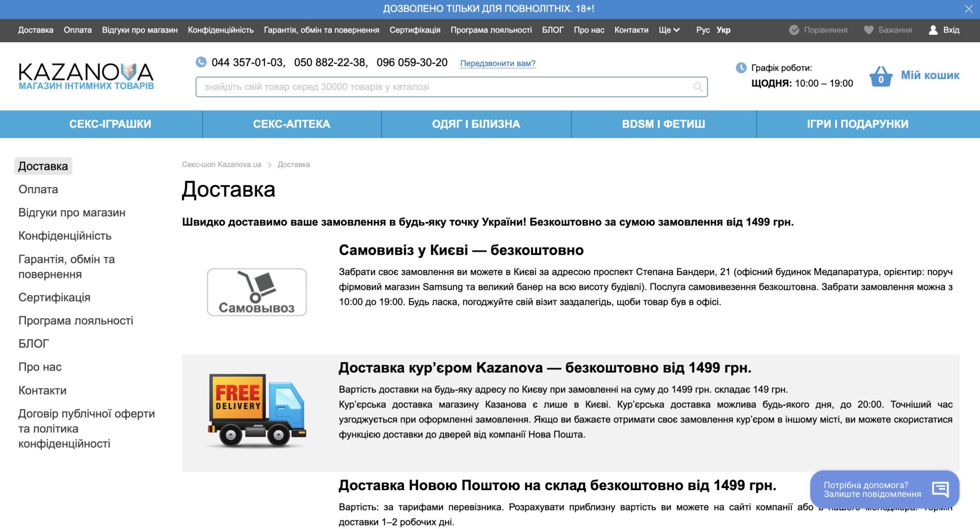The image size is (980, 529).
Task: Open Про нас in the top bar
Action: click(589, 30)
